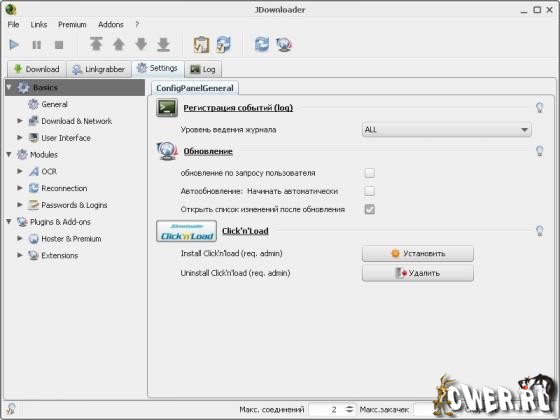Click Установить to install Click'n'Load

coord(418,254)
